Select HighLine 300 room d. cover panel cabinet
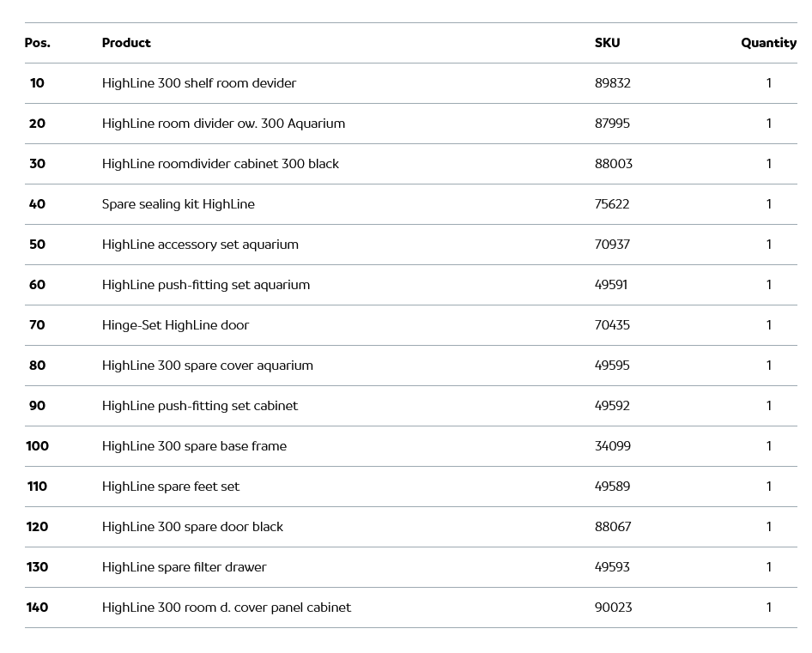Image resolution: width=812 pixels, height=653 pixels. [227, 608]
